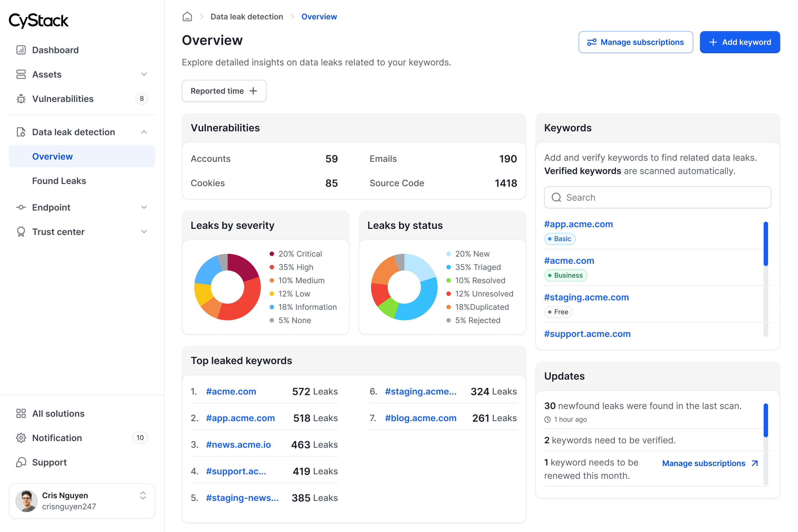Open the #staging.acme.com keyword link
Viewport: 798px width, 532px height.
coord(586,297)
